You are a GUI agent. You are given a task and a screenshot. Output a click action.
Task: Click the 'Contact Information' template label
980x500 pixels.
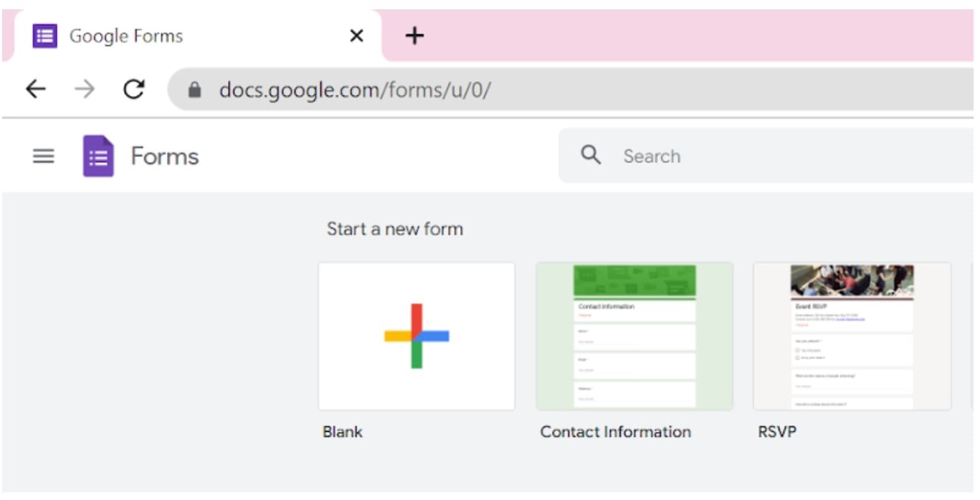tap(616, 432)
